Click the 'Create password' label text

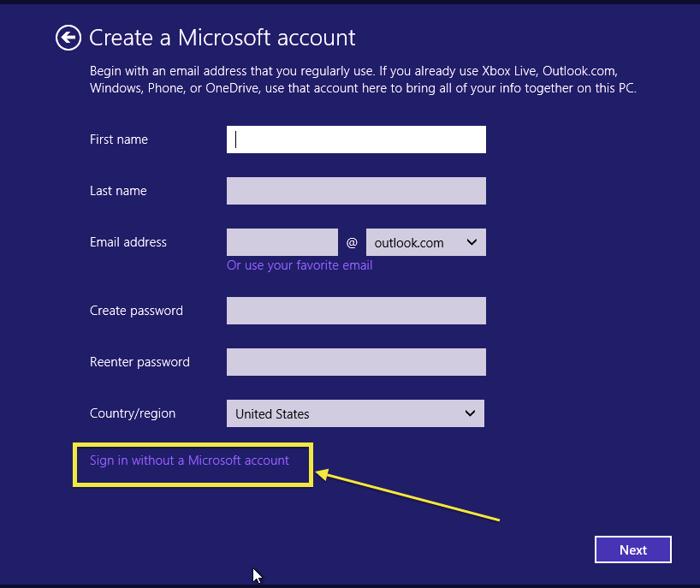pos(136,311)
